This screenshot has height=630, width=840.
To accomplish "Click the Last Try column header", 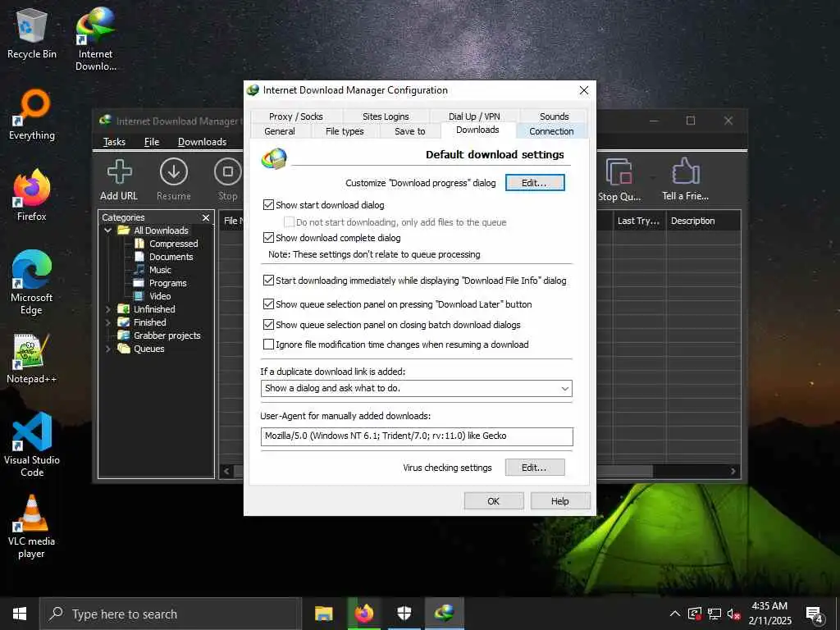I will [638, 221].
